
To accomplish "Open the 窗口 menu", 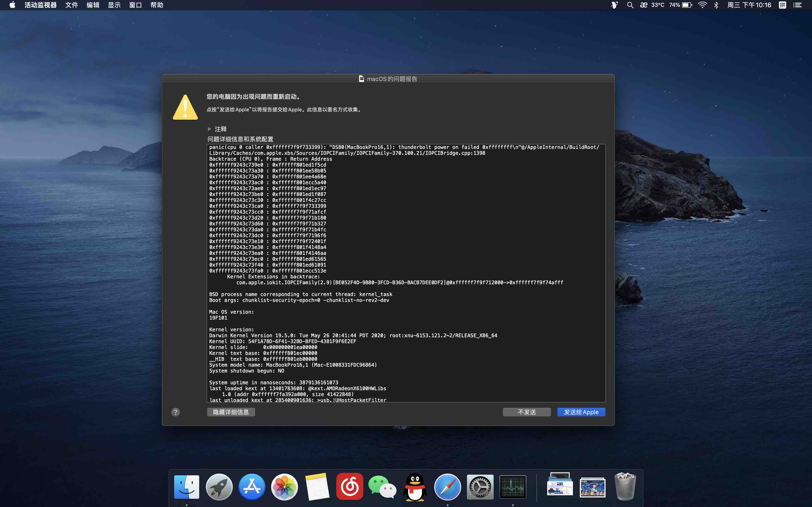I will 135,5.
